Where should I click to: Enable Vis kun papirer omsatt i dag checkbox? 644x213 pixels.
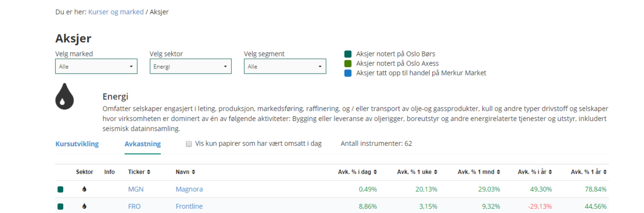click(x=188, y=144)
